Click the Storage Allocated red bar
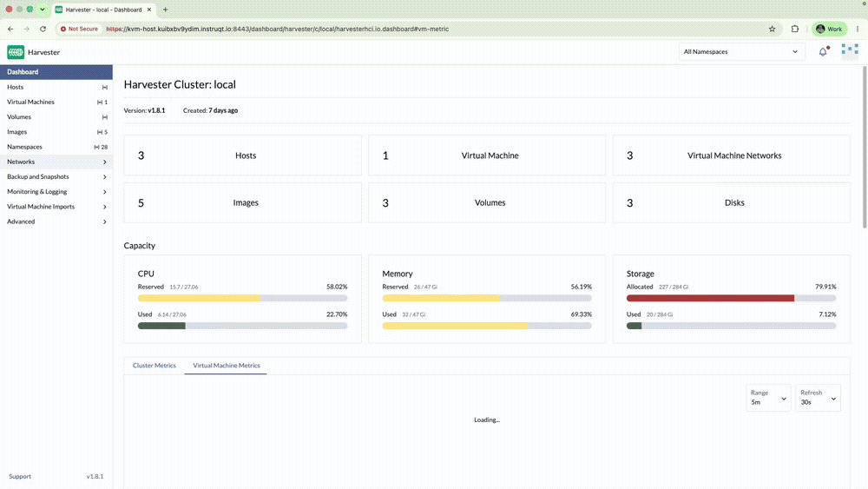The height and width of the screenshot is (489, 868). (x=710, y=298)
